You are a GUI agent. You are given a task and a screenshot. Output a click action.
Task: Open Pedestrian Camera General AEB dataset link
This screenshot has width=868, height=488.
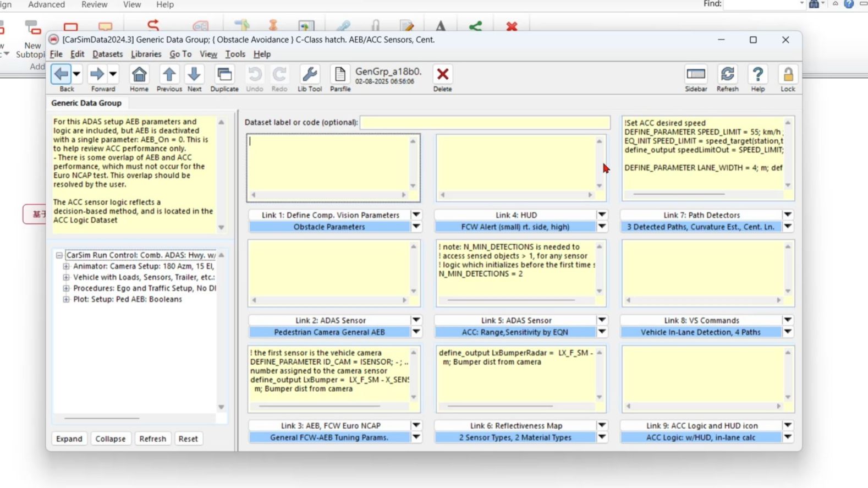tap(329, 332)
